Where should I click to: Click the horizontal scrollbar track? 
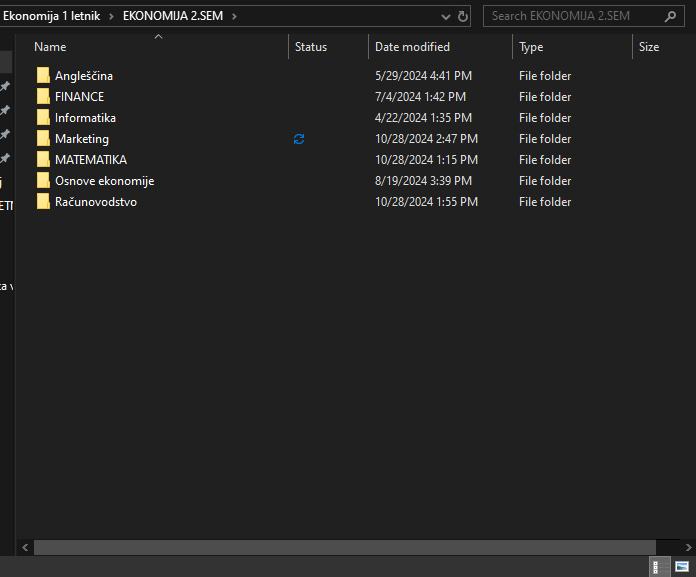(x=340, y=547)
